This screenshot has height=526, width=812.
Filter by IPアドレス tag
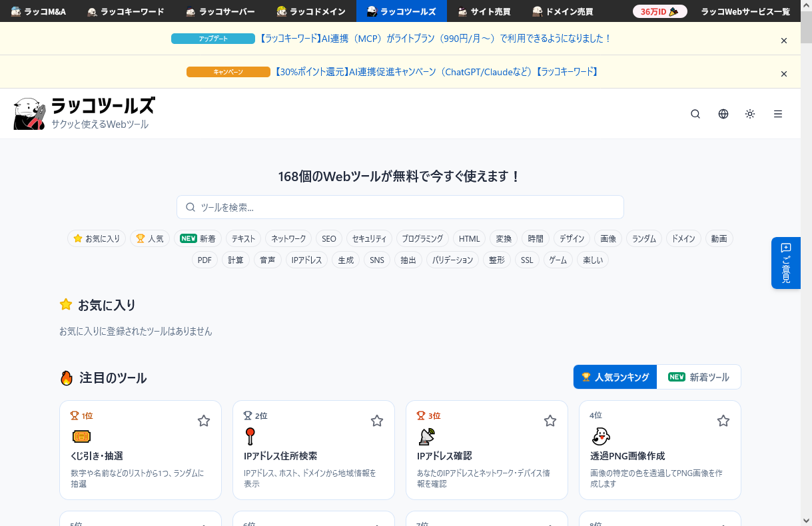tap(307, 260)
